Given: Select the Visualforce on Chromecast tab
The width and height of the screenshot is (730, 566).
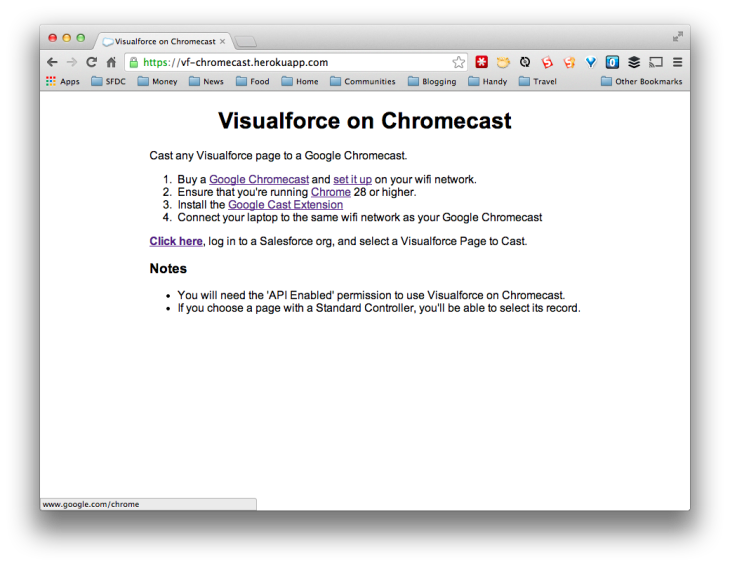Looking at the screenshot, I should [163, 41].
